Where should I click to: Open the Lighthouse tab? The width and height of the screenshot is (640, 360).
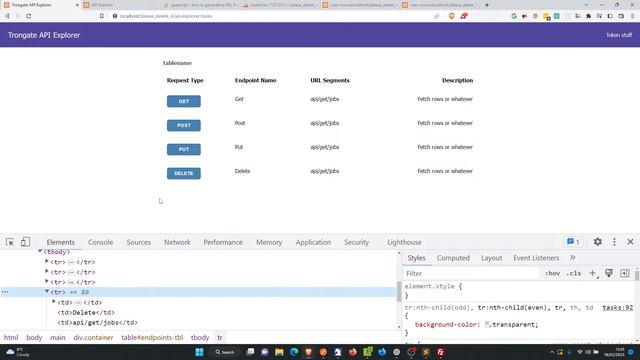click(x=404, y=242)
